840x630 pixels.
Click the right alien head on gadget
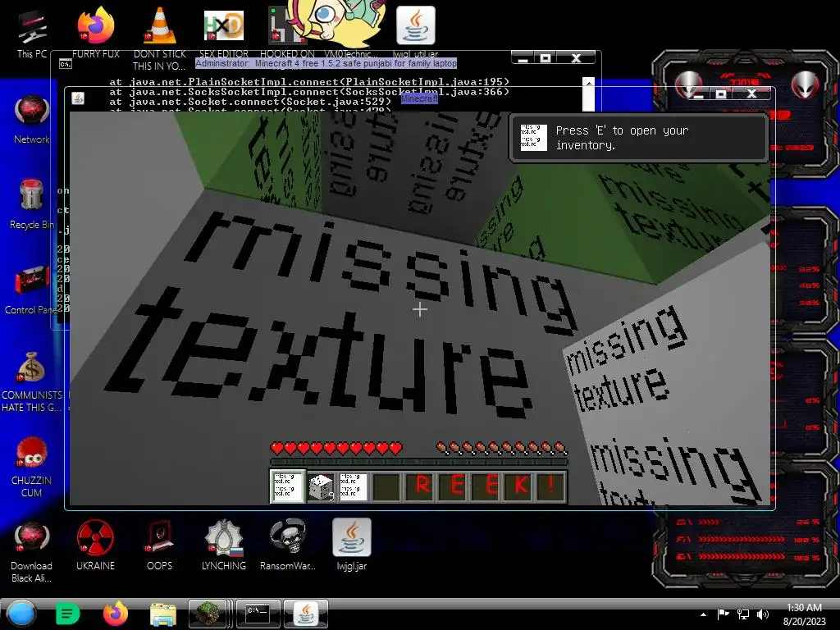[x=804, y=84]
